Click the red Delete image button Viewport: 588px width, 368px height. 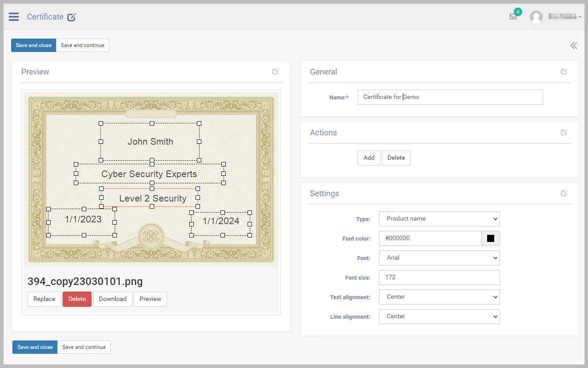point(77,299)
